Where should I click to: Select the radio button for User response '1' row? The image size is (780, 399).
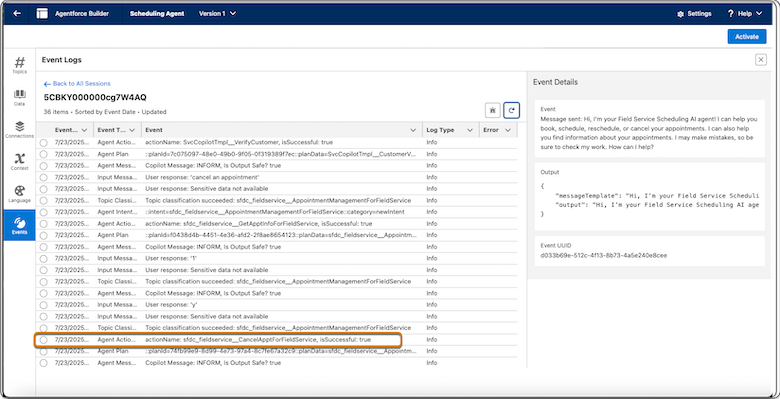(x=44, y=259)
